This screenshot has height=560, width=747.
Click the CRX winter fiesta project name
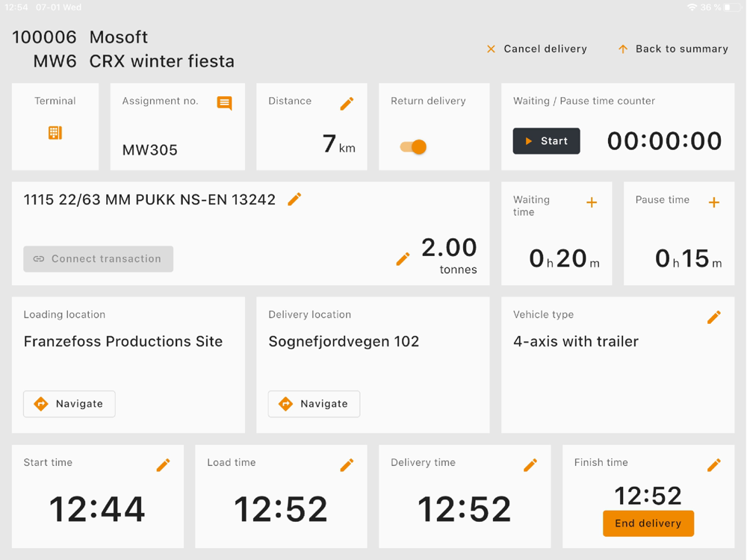pos(162,61)
